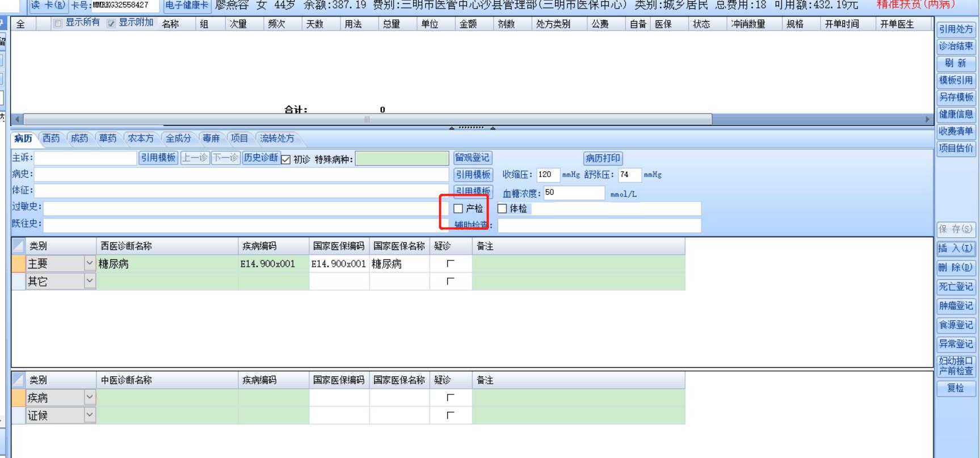980x458 pixels.
Task: Open 死亡登记
Action: coord(956,287)
